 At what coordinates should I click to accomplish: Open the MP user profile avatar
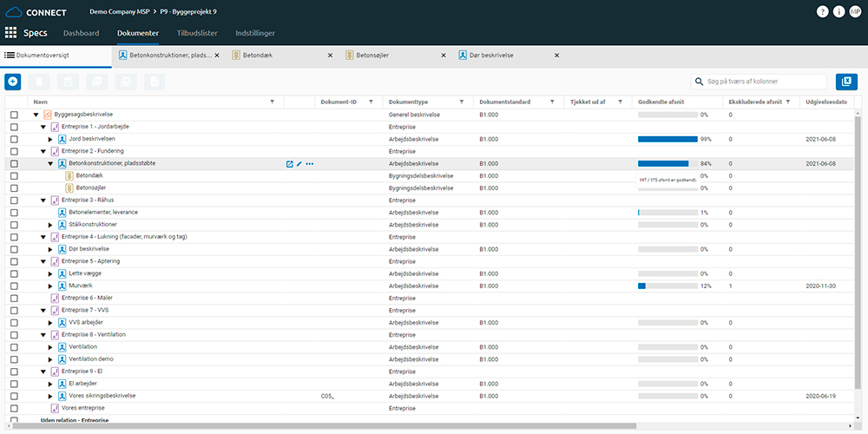pos(855,11)
